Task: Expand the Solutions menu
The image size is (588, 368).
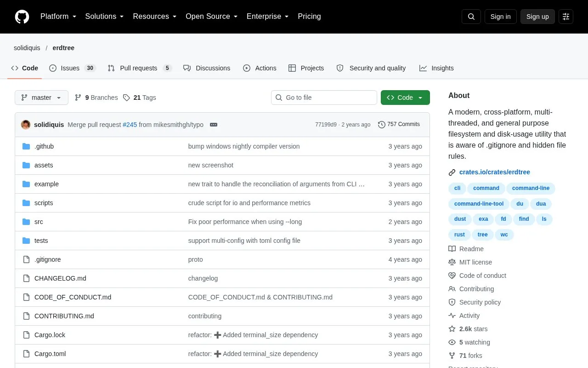Action: click(x=105, y=17)
